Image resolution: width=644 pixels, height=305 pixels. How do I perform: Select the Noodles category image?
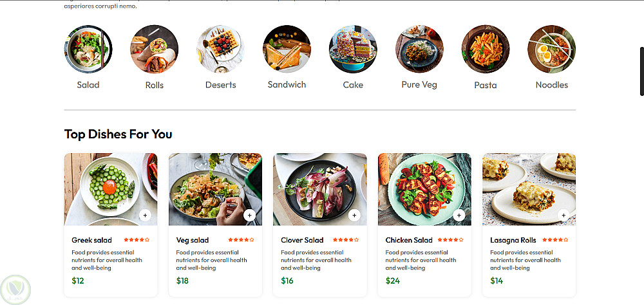[x=551, y=50]
